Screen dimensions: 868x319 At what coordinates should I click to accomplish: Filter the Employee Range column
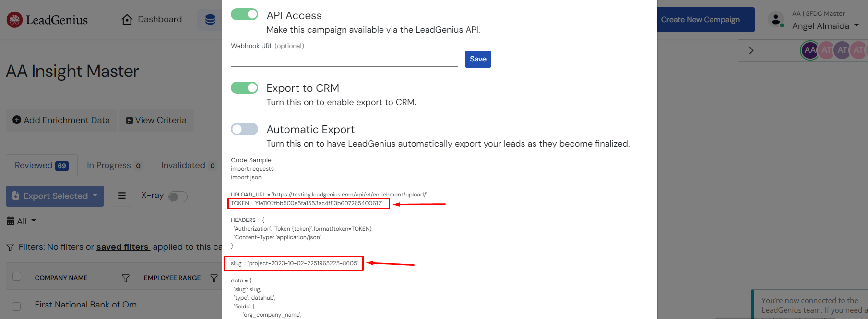pyautogui.click(x=214, y=278)
